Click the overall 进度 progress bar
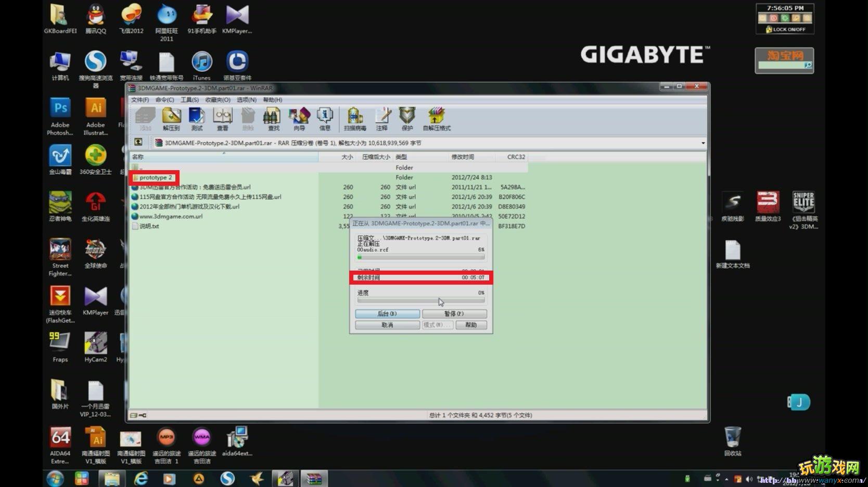The width and height of the screenshot is (868, 487). coord(421,300)
